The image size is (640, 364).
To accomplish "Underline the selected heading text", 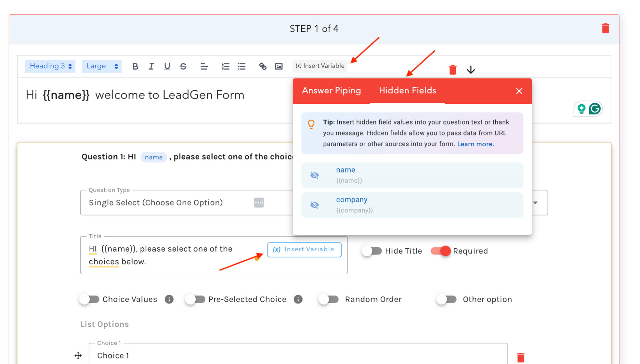I will (x=167, y=66).
